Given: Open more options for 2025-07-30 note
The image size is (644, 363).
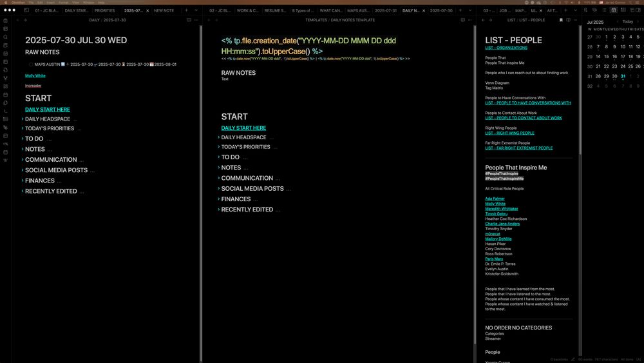Looking at the screenshot, I should pyautogui.click(x=196, y=20).
